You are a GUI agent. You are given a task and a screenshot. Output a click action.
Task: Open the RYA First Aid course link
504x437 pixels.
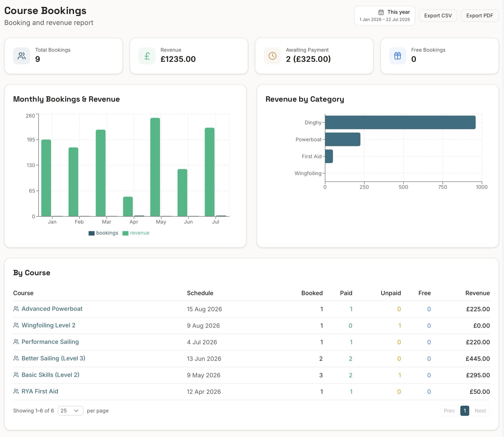click(40, 391)
